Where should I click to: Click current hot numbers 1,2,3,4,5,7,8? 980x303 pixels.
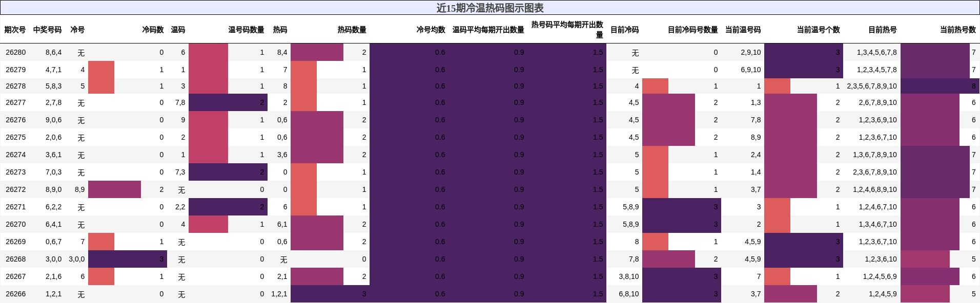pos(877,70)
